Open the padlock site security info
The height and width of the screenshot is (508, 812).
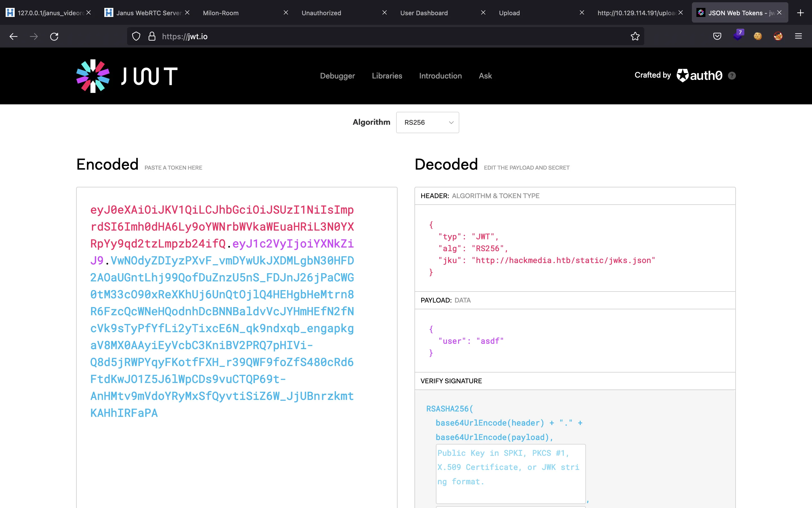point(152,36)
